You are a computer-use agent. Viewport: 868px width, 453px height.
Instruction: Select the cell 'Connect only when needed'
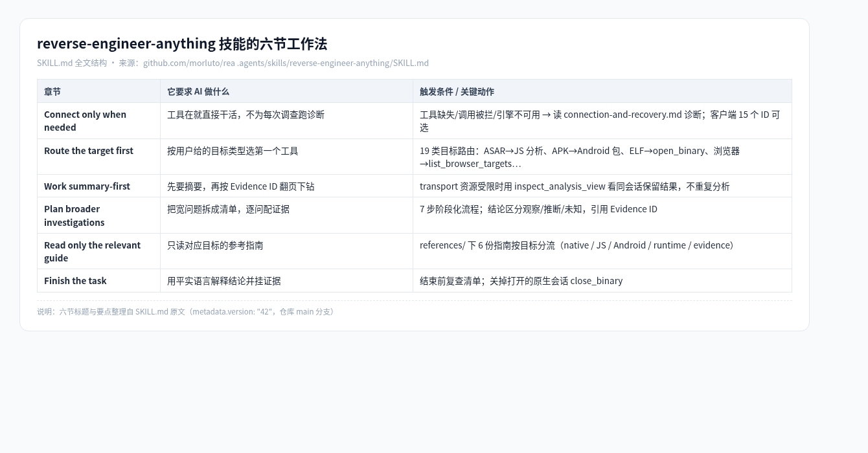pos(98,121)
